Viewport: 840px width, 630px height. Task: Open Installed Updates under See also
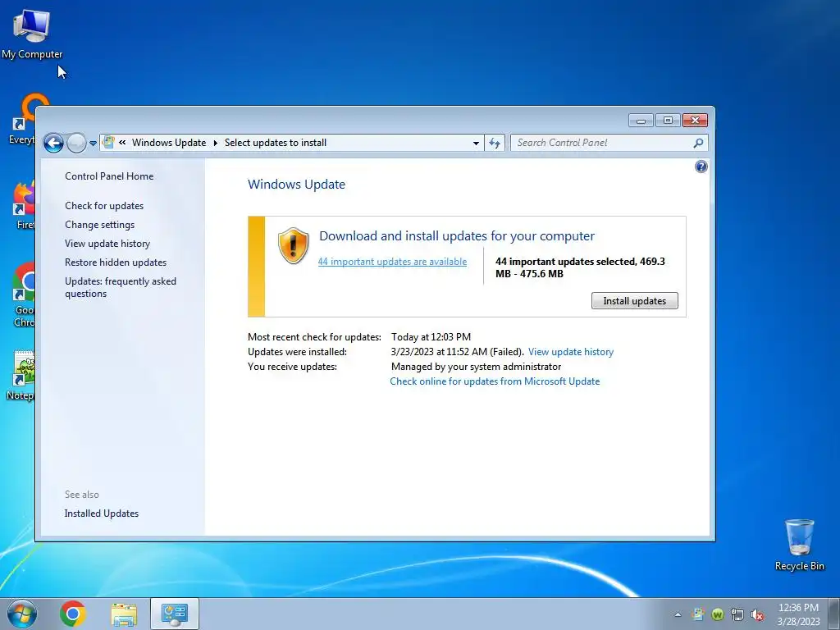tap(101, 514)
